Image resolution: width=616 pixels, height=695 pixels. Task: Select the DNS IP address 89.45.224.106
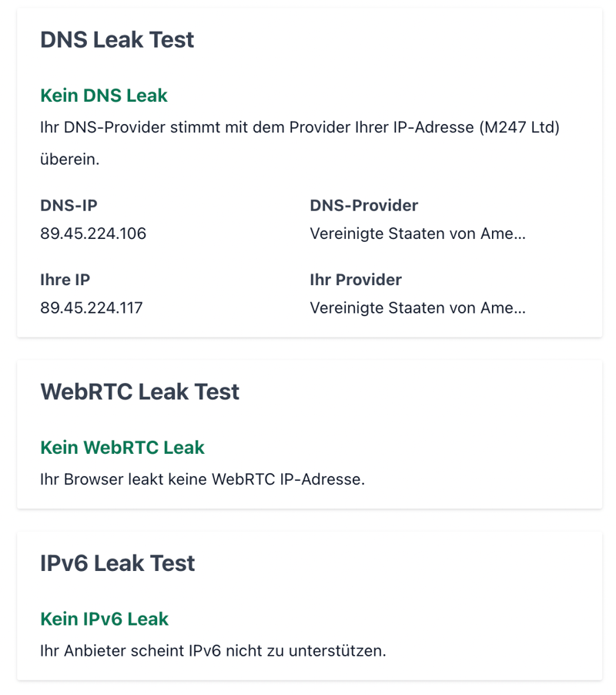[x=93, y=233]
